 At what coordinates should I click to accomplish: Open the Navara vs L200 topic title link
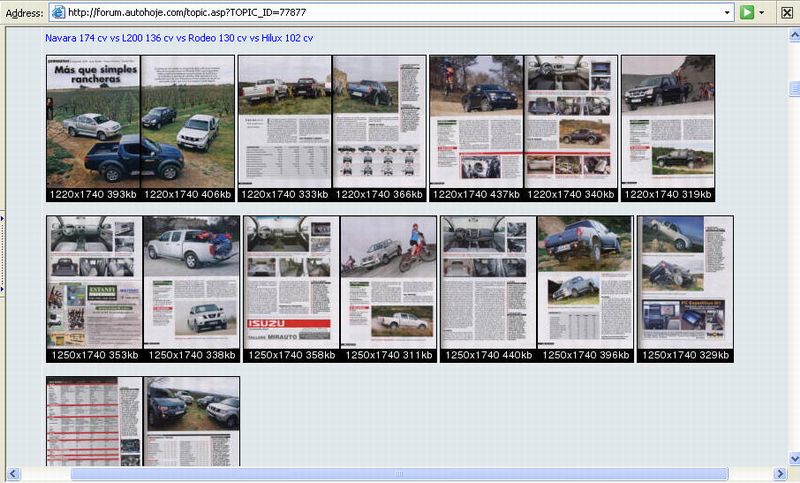(x=179, y=38)
